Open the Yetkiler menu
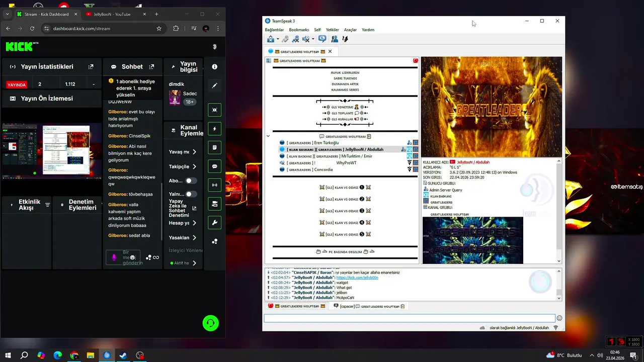Screen dimensions: 644x362 click(332, 30)
